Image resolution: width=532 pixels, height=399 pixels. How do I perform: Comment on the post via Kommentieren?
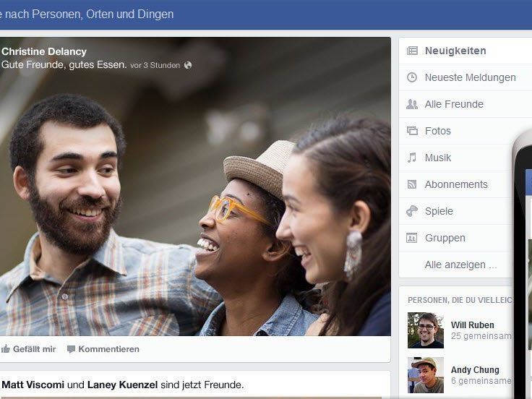coord(103,349)
